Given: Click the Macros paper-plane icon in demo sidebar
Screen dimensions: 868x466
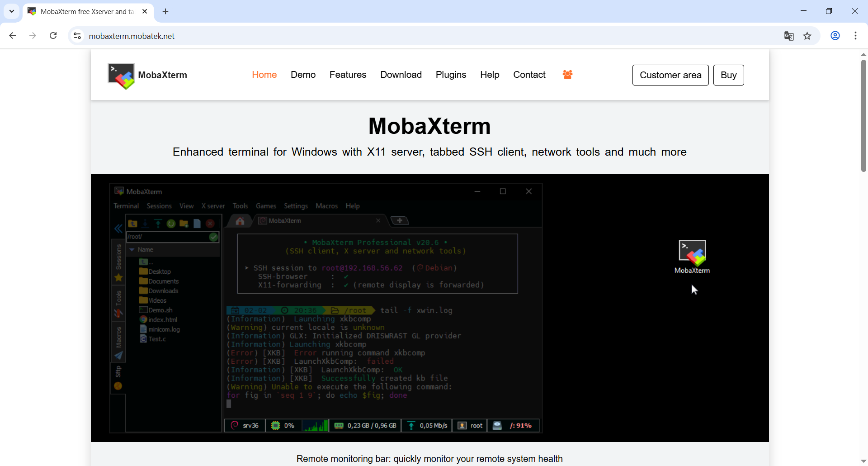Looking at the screenshot, I should pos(118,356).
